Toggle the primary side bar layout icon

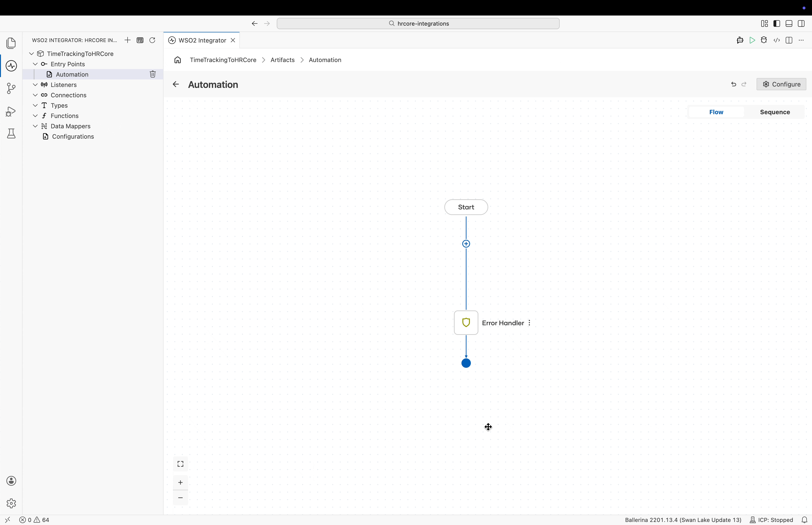(x=777, y=24)
